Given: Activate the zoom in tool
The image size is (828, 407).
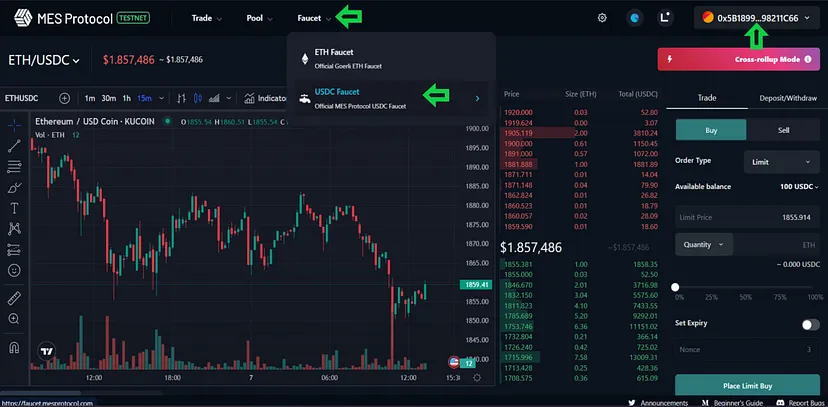Looking at the screenshot, I should click(15, 319).
